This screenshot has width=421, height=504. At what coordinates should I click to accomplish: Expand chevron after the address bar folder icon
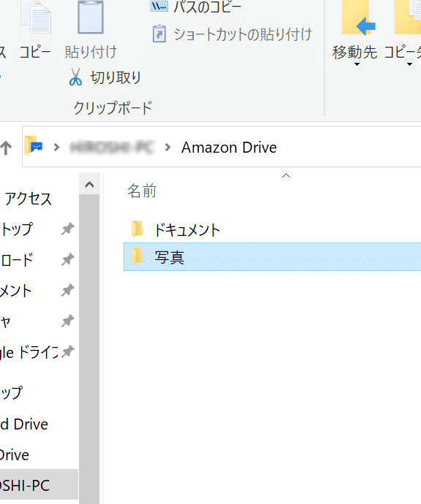click(x=56, y=148)
